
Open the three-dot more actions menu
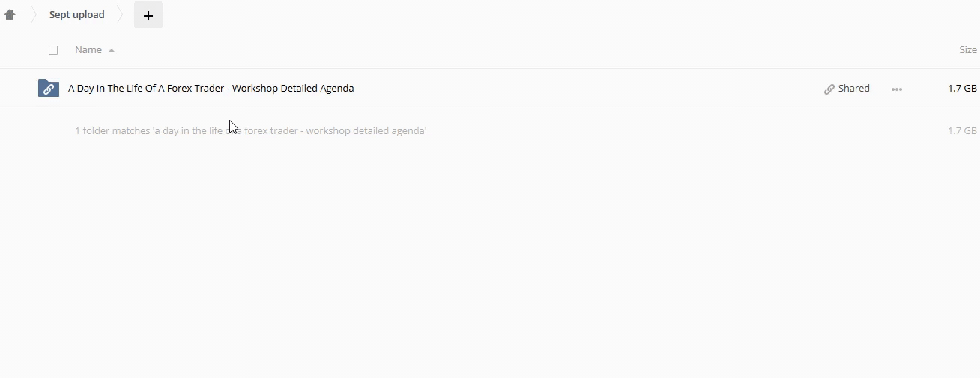(897, 88)
